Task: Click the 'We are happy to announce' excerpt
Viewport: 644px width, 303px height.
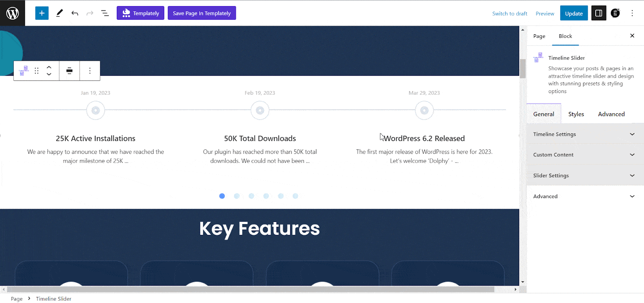Action: [x=96, y=156]
